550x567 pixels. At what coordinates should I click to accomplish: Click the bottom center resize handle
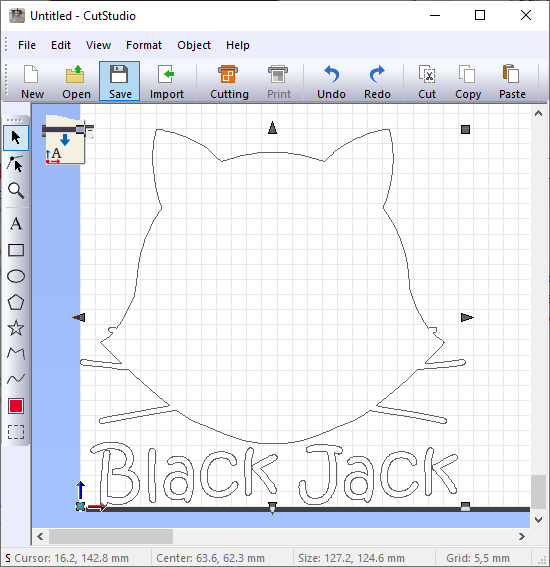point(273,507)
